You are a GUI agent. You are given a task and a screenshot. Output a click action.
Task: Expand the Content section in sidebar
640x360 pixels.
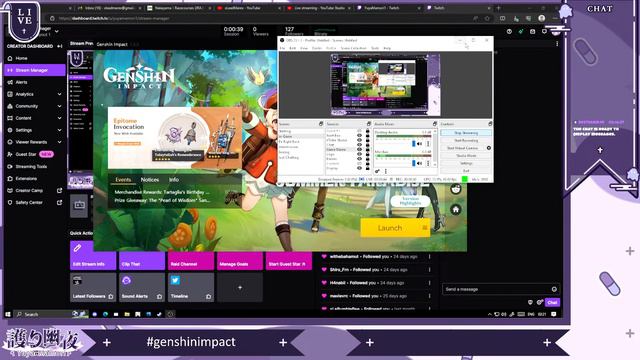coord(60,118)
